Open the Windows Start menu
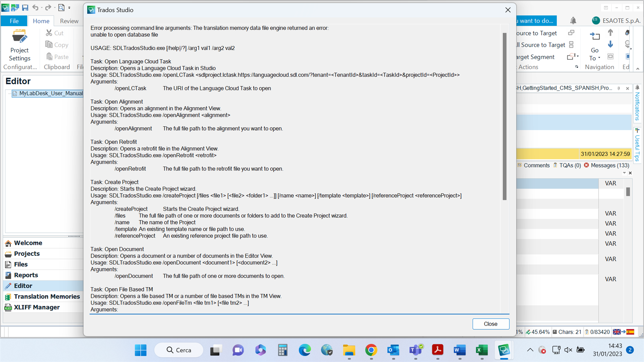Screen dimensions: 644x362 (x=141, y=350)
